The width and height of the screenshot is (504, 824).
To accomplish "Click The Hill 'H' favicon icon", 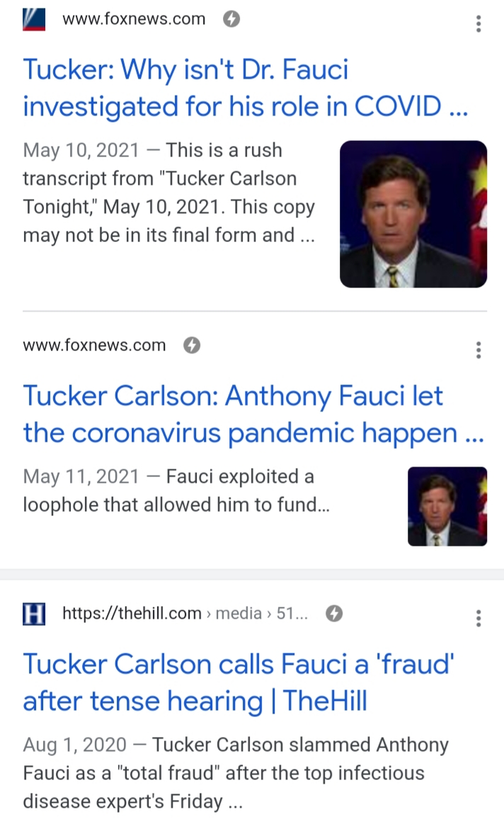I will pos(34,614).
